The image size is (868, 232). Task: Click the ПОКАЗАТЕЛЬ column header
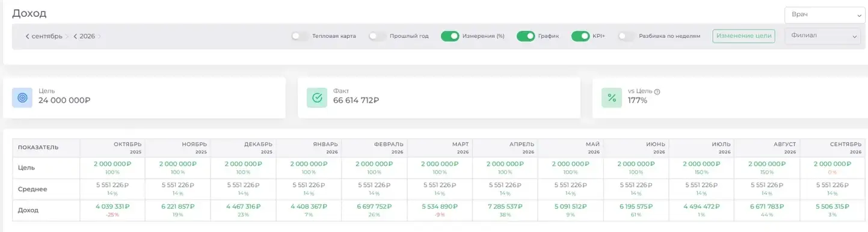pos(38,147)
